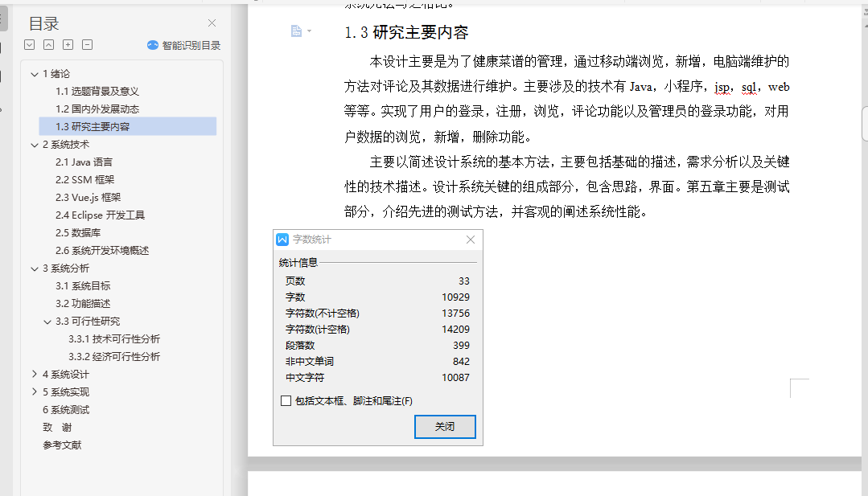Go to 1.1 选题背景及意义 in outline
Image resolution: width=868 pixels, height=496 pixels.
97,91
